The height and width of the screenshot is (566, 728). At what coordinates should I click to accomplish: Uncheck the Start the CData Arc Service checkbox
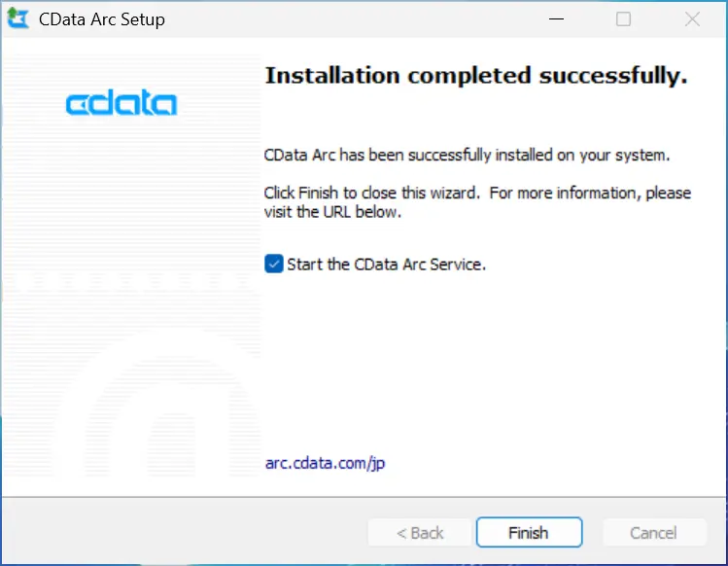click(x=273, y=264)
